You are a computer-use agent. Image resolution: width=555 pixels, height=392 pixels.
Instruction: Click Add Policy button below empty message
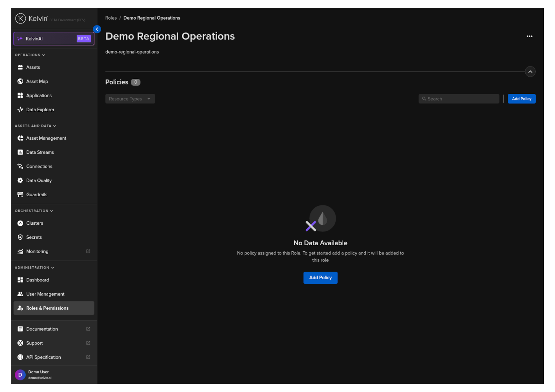320,278
